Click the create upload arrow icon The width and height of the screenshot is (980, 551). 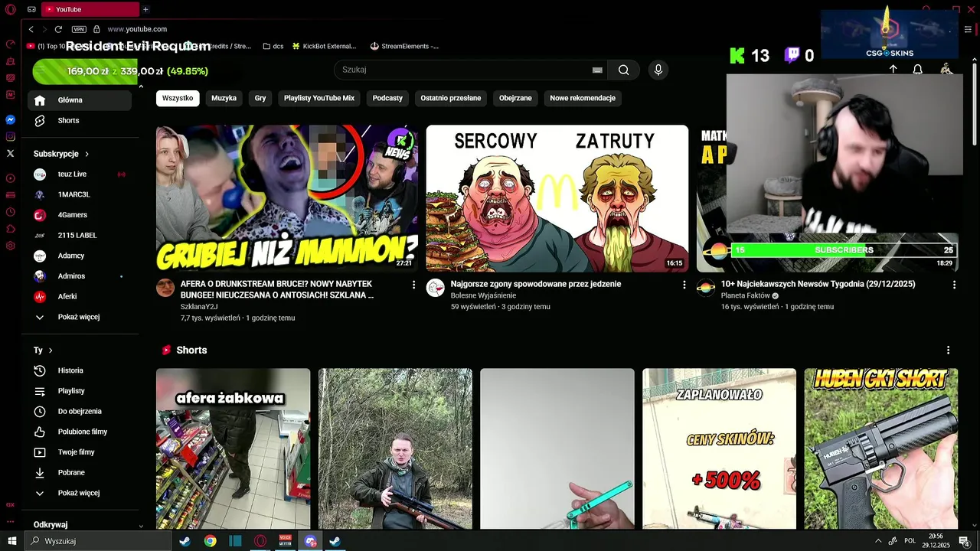[893, 70]
